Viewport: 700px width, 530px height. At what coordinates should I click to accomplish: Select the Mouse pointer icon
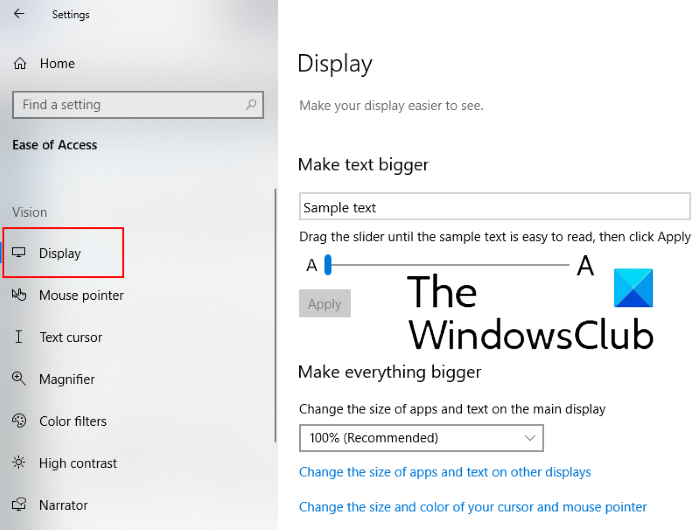(x=19, y=295)
